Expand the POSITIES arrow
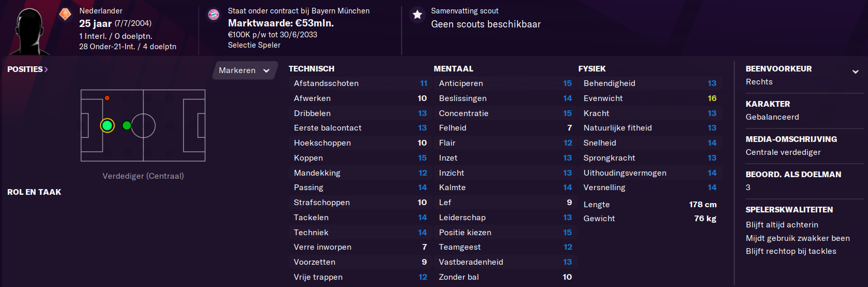The width and height of the screenshot is (868, 287). click(x=46, y=69)
